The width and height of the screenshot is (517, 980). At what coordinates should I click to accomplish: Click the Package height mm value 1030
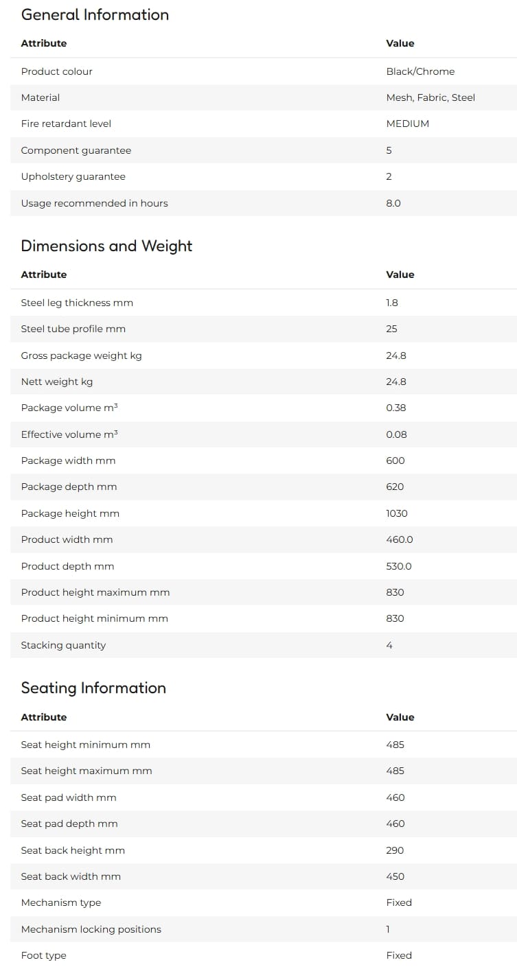(x=397, y=513)
